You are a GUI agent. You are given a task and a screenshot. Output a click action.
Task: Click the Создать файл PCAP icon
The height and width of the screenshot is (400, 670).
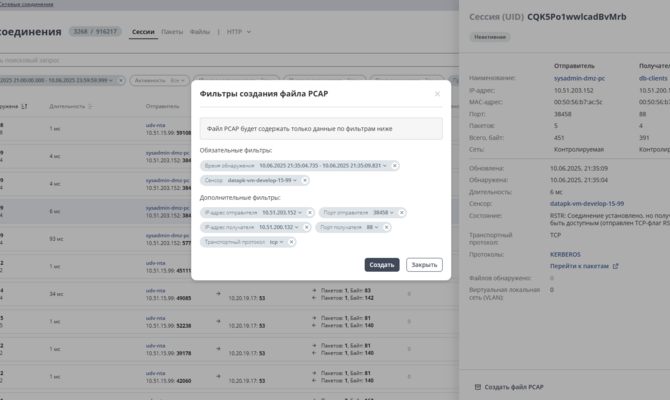pyautogui.click(x=477, y=386)
